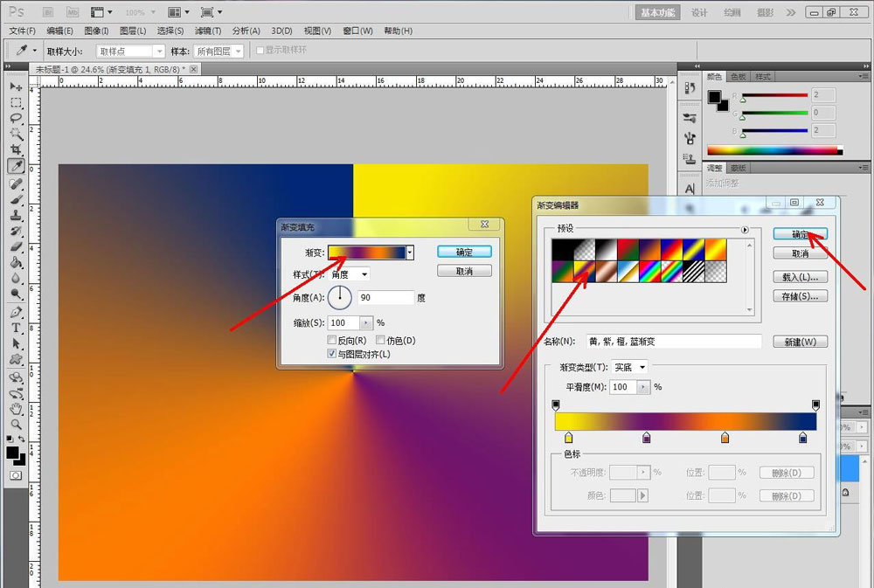Select the Paint Bucket tool
Image resolution: width=874 pixels, height=588 pixels.
16,262
